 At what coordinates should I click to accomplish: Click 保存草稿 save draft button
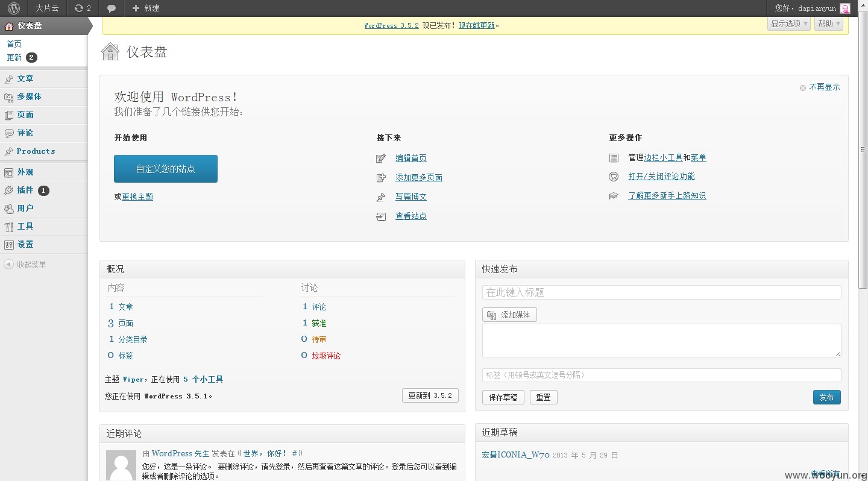click(x=503, y=397)
